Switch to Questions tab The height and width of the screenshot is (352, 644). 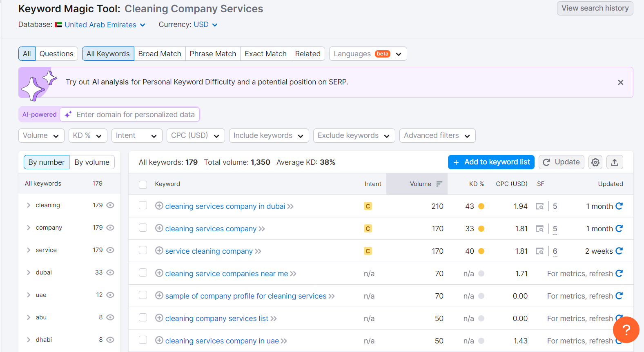click(56, 54)
